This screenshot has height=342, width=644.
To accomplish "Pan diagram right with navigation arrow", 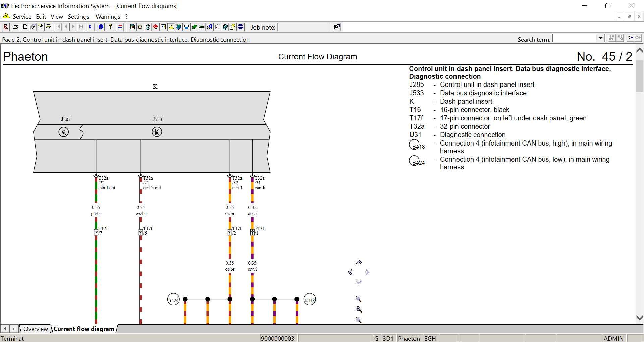I will 367,272.
